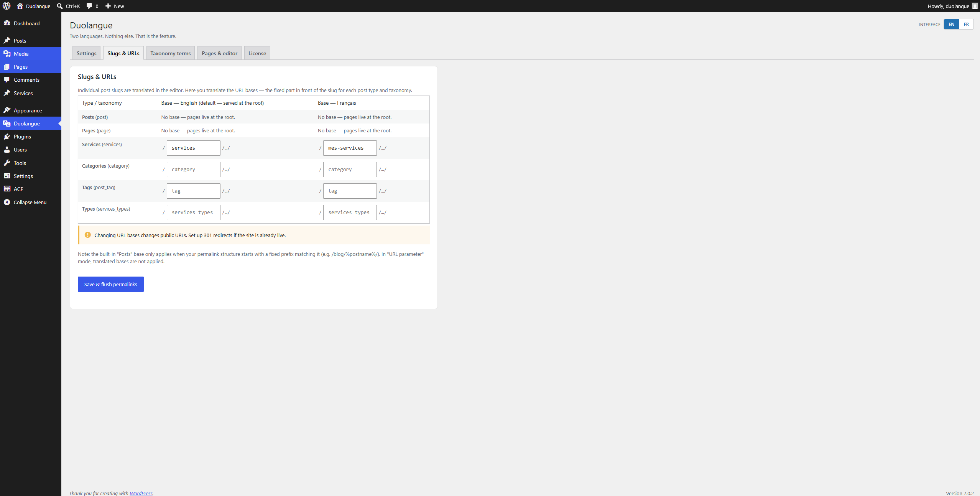Viewport: 980px width, 496px height.
Task: Click the Duolangue page heading
Action: click(x=91, y=25)
